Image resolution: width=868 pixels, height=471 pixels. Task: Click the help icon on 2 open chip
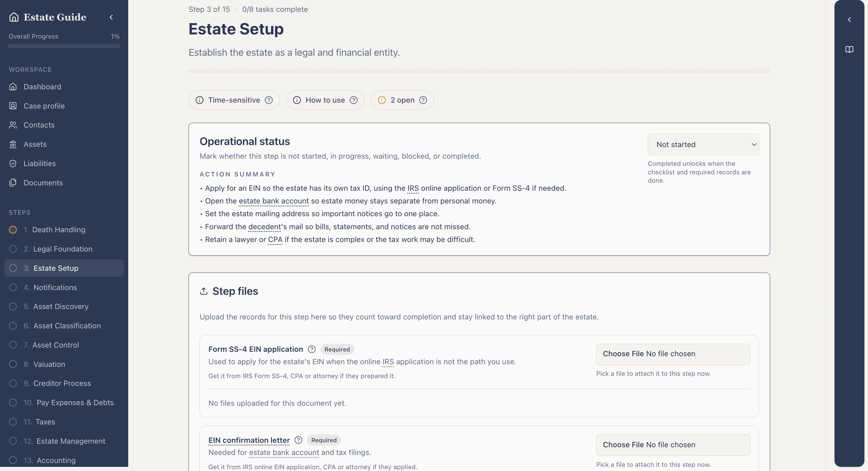tap(423, 100)
